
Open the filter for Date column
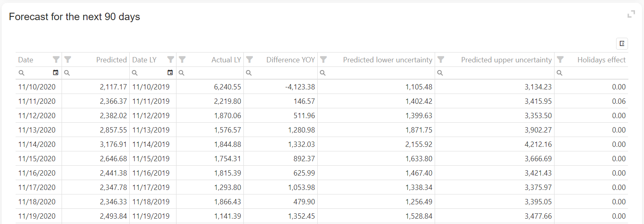(56, 60)
